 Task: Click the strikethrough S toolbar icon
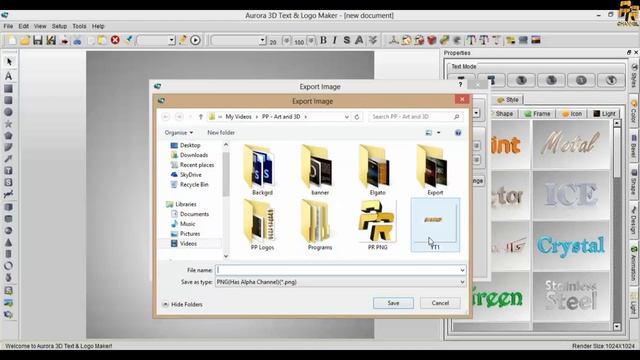tap(347, 40)
